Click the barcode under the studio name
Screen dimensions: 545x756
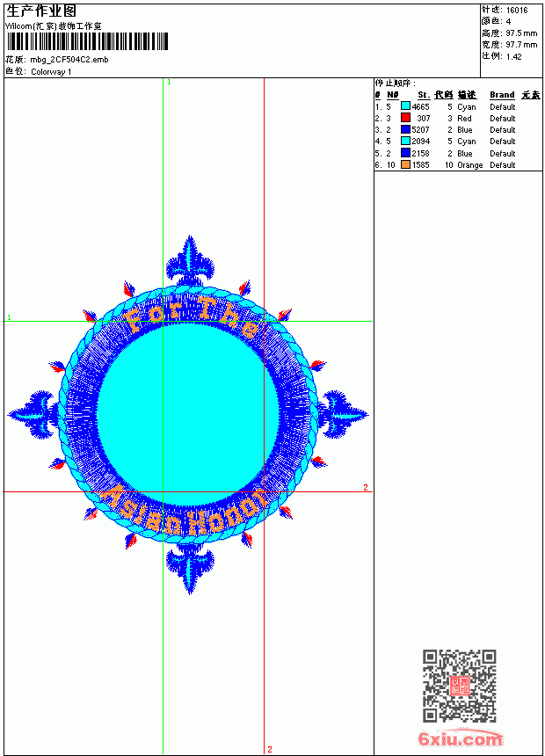pyautogui.click(x=87, y=41)
